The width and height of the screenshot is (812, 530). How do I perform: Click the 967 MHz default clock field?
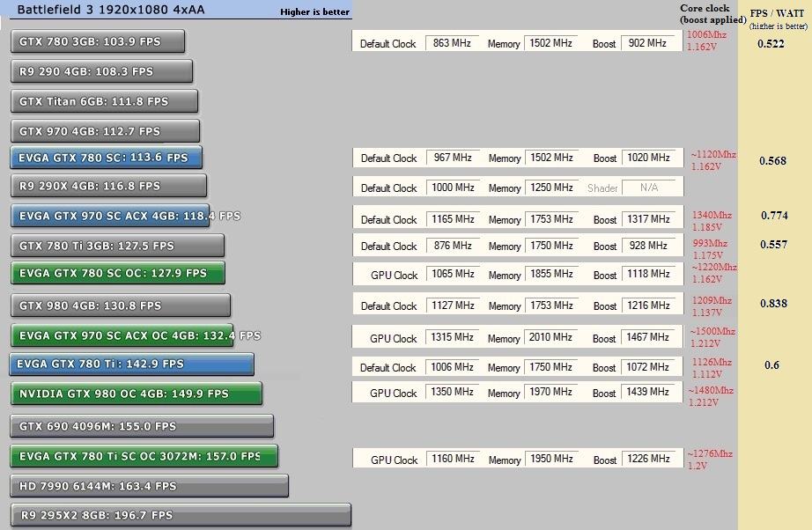click(x=454, y=158)
